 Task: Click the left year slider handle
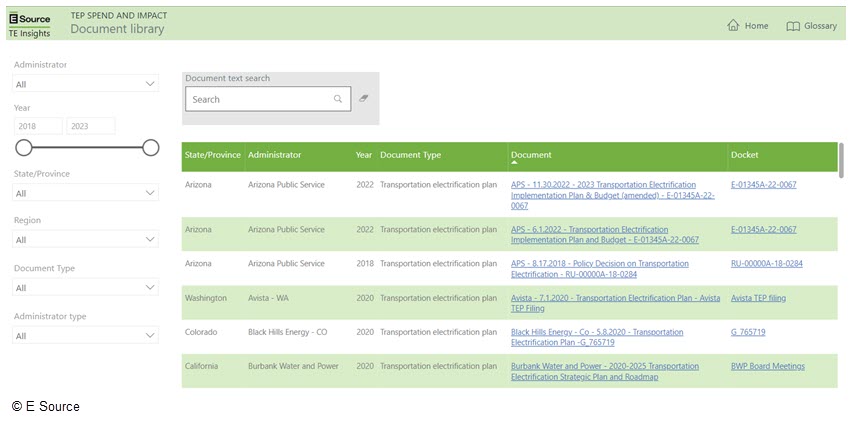pos(24,148)
